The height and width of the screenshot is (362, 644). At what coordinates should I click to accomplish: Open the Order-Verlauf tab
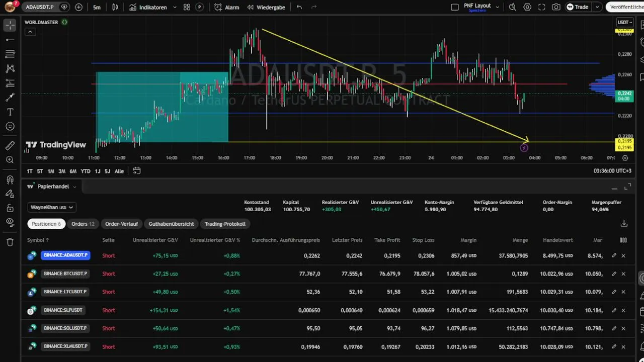121,224
